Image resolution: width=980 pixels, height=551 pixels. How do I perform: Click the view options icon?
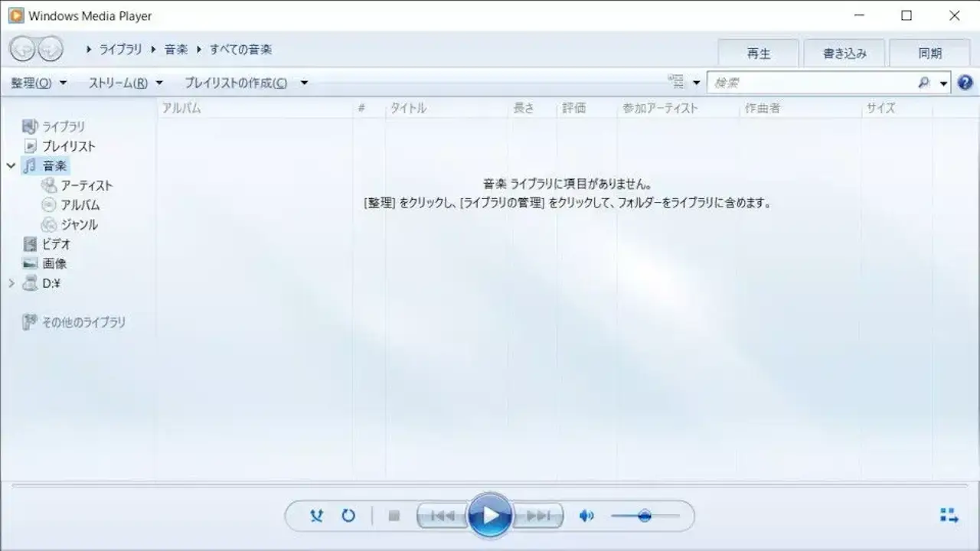[675, 82]
